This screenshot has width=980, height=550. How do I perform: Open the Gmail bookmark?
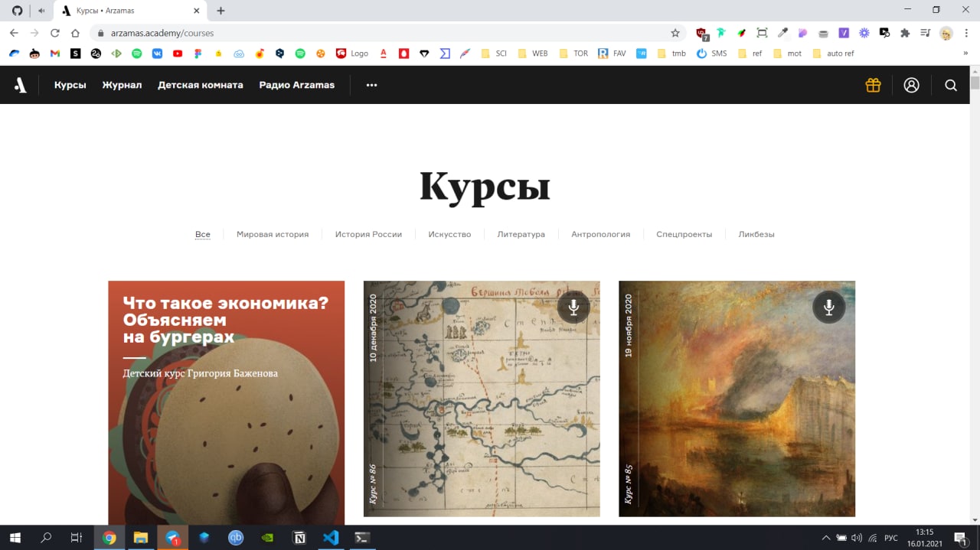(54, 54)
